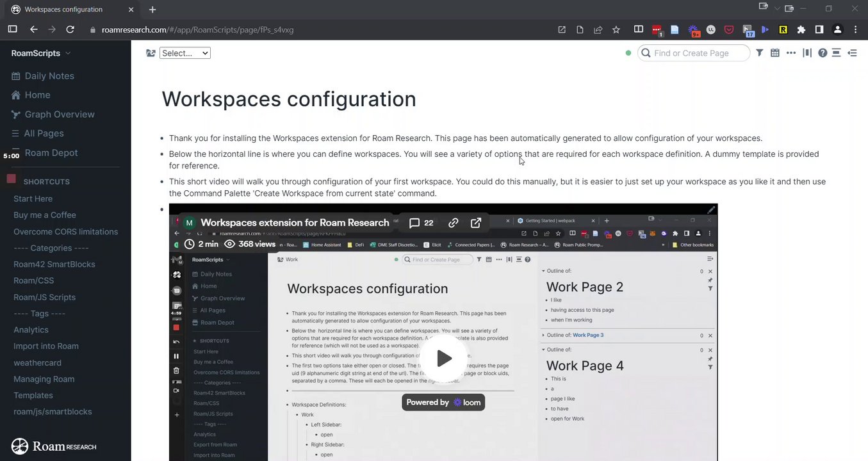Click the align-center lines icon in topbar
868x461 pixels.
pyautogui.click(x=836, y=53)
